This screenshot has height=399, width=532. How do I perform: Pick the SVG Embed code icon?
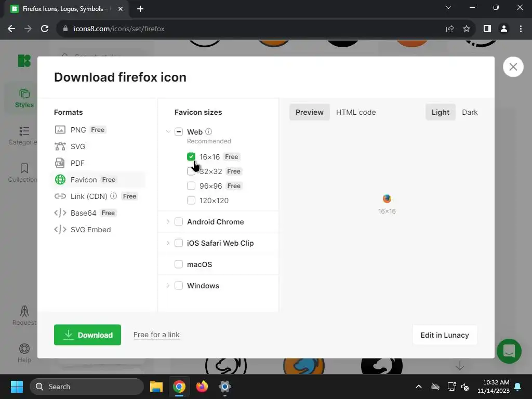[x=60, y=229]
